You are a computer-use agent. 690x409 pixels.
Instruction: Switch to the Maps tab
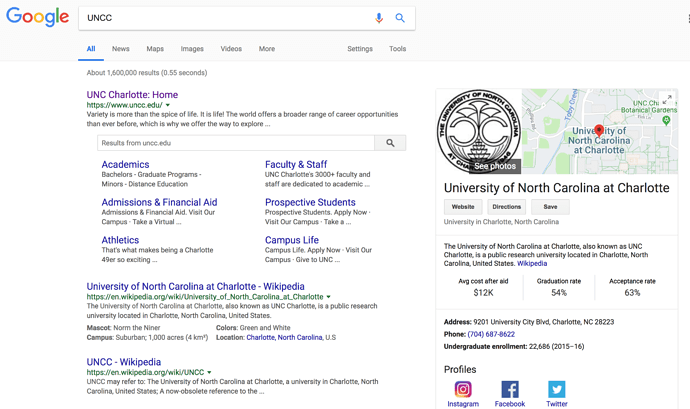(x=155, y=49)
